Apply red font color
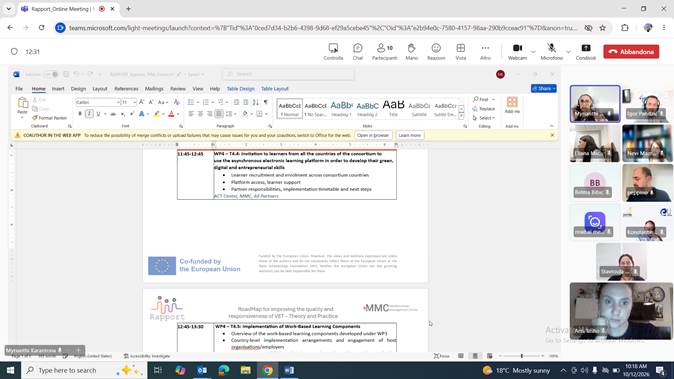 [x=172, y=114]
